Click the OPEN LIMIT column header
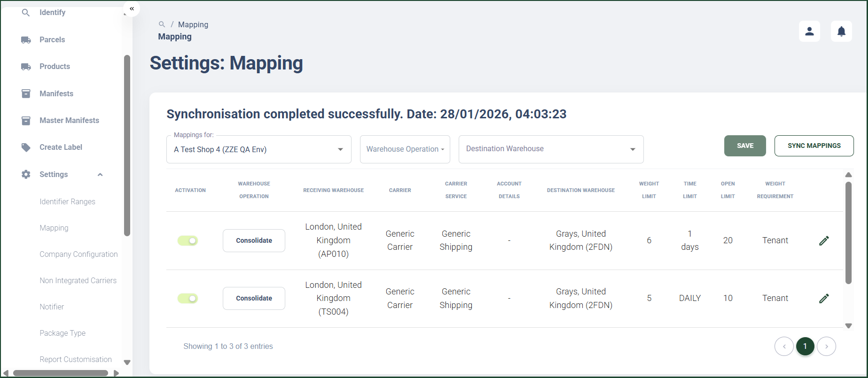The width and height of the screenshot is (868, 378). (728, 190)
